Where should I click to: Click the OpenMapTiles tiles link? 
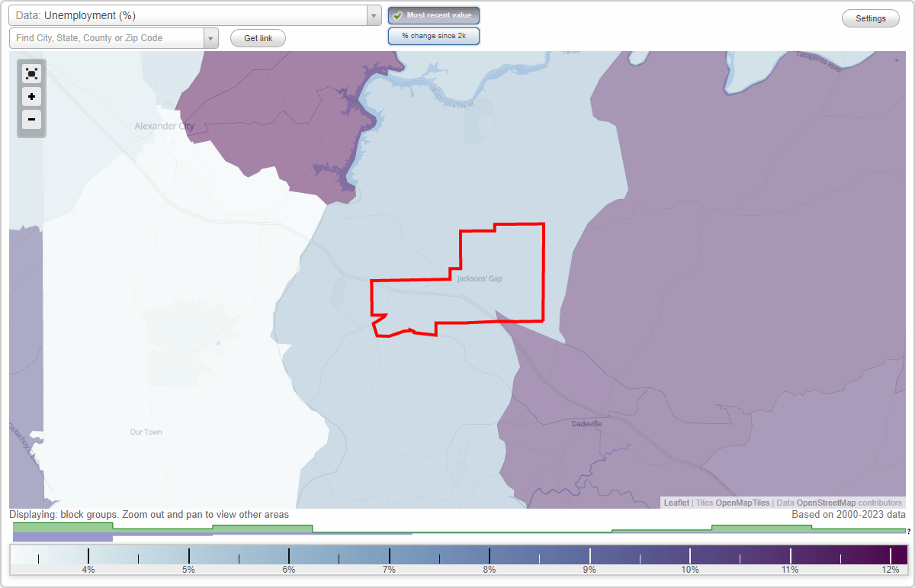coord(743,503)
